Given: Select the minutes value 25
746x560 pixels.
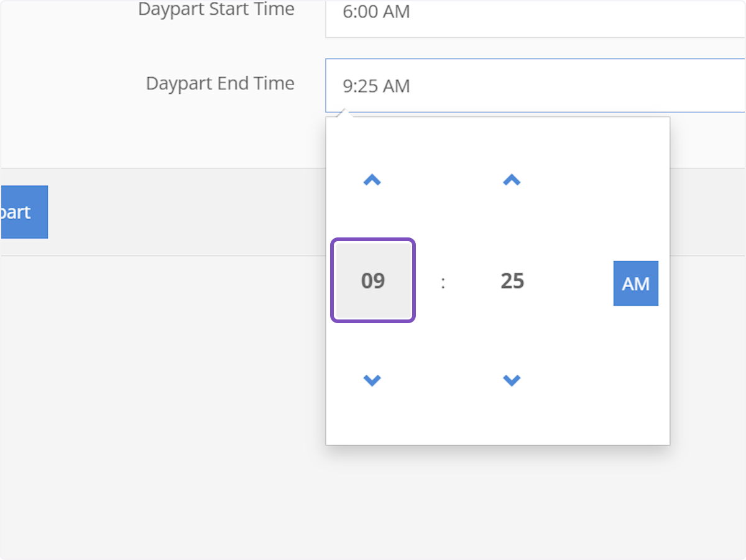Looking at the screenshot, I should click(x=511, y=281).
